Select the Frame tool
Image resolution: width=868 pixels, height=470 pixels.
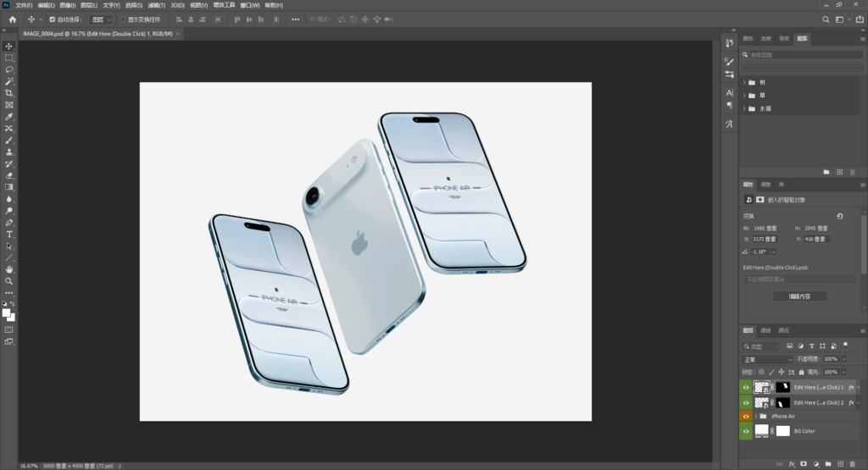[x=8, y=105]
